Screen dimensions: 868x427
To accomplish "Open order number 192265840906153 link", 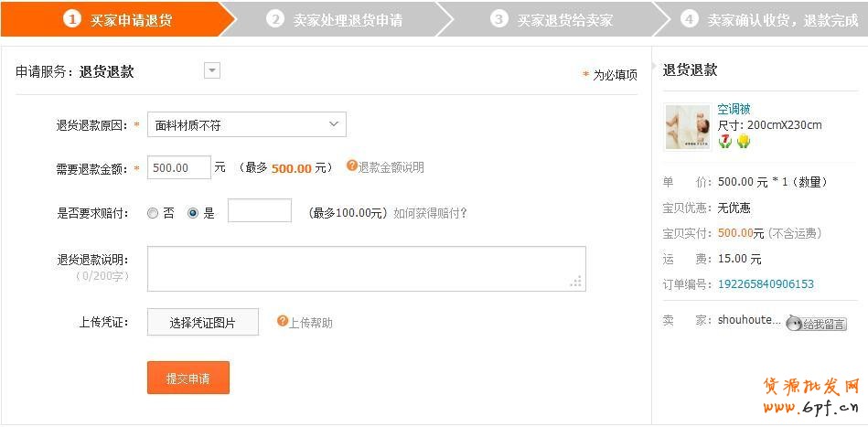I will coord(766,284).
